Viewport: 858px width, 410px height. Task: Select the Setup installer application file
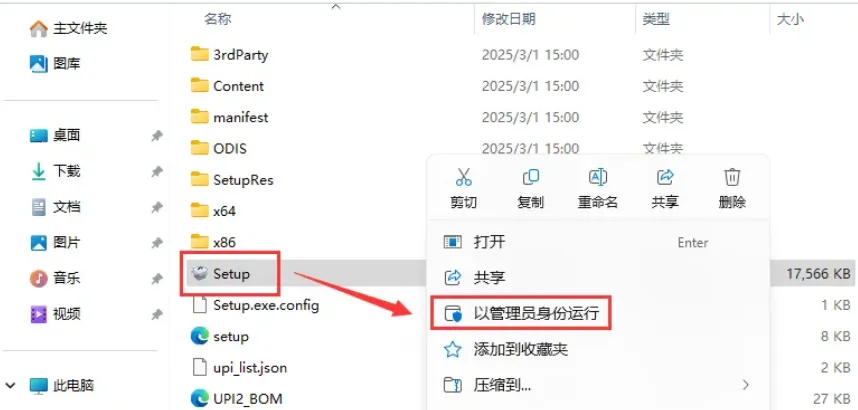231,273
